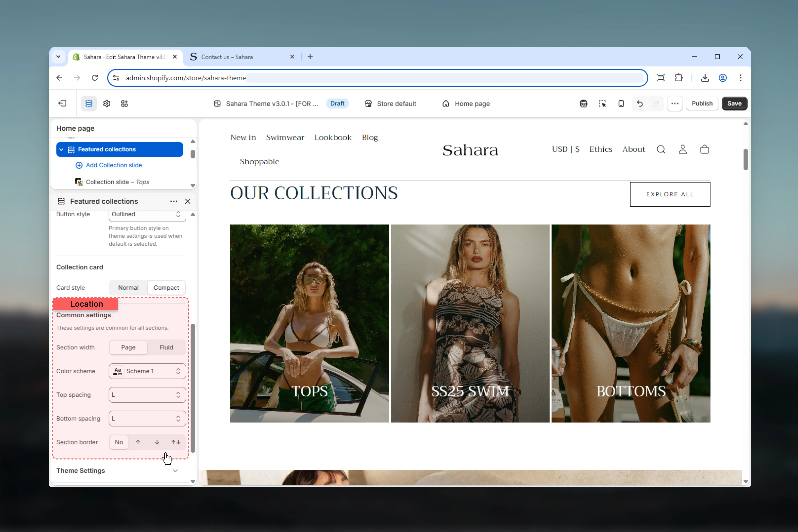Open the Ethics link in header
Viewport: 798px width, 532px height.
tap(600, 149)
